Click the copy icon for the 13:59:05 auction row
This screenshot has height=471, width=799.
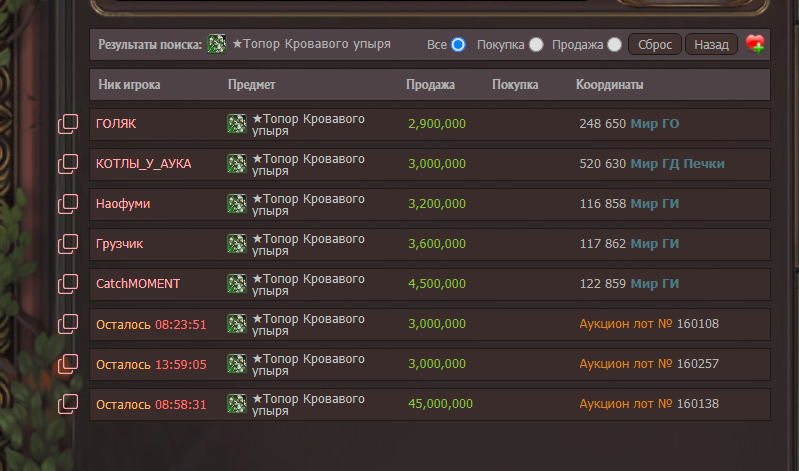[68, 364]
